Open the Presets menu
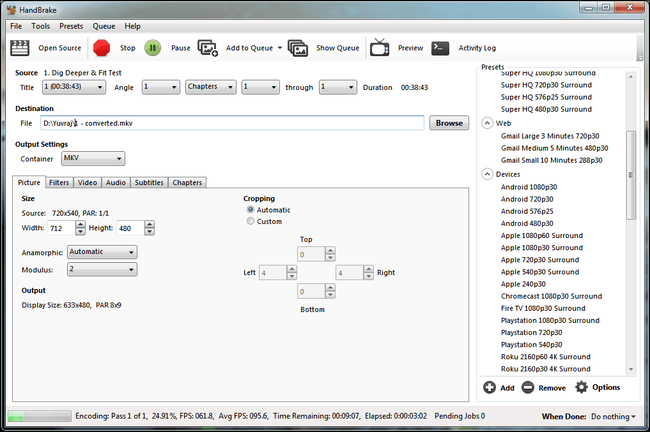 click(x=71, y=26)
